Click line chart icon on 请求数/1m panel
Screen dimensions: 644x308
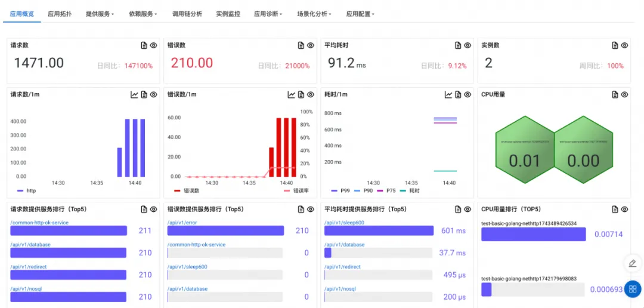pyautogui.click(x=134, y=94)
